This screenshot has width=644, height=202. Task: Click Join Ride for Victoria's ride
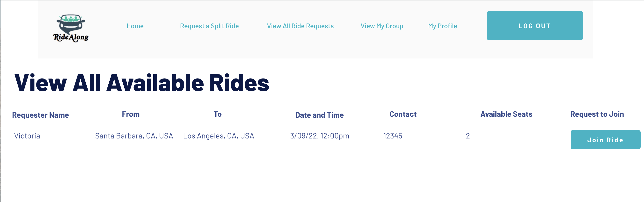[605, 140]
